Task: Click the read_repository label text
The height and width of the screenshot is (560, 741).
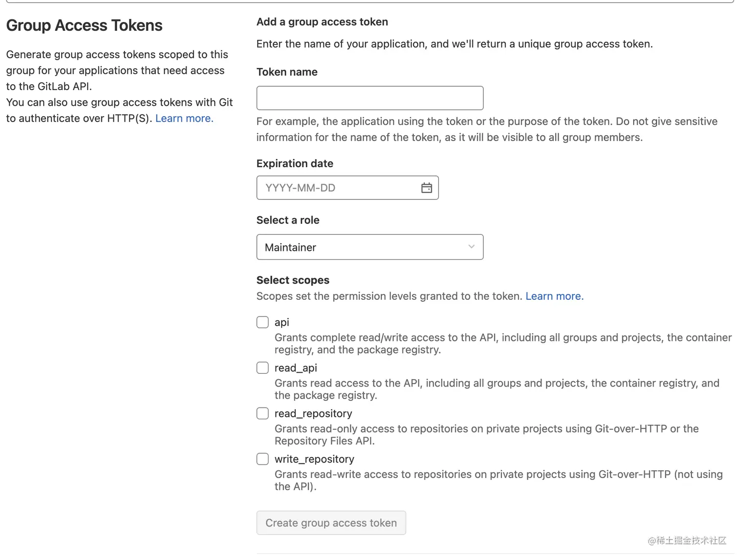Action: point(313,414)
